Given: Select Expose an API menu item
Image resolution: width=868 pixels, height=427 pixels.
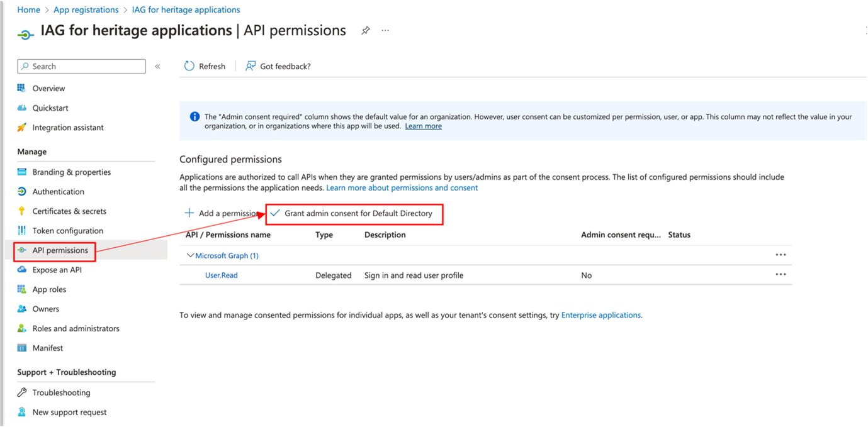Looking at the screenshot, I should click(57, 270).
